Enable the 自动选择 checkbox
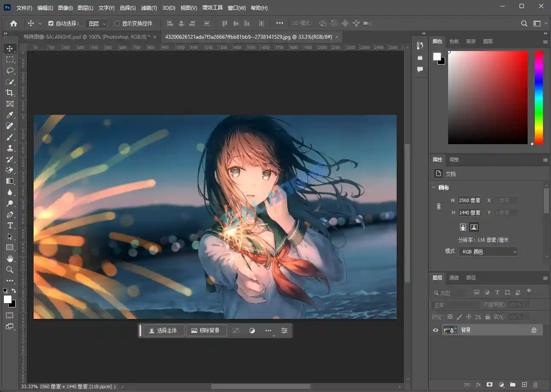Viewport: 551px width, 392px height. (x=51, y=23)
